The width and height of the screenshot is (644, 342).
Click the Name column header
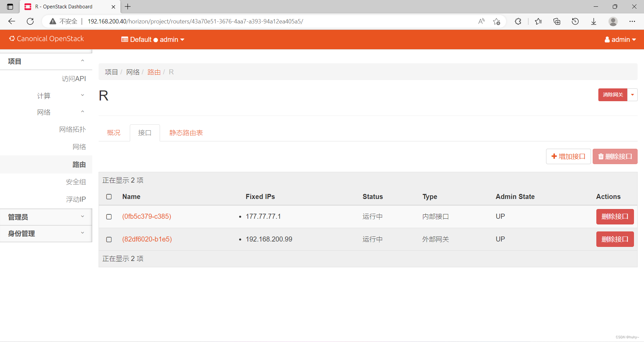pos(131,197)
